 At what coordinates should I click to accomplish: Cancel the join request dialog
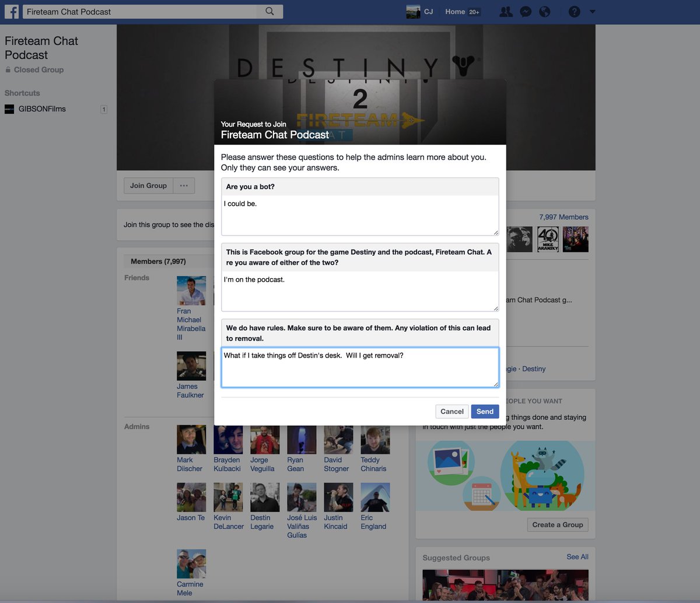[x=452, y=411]
